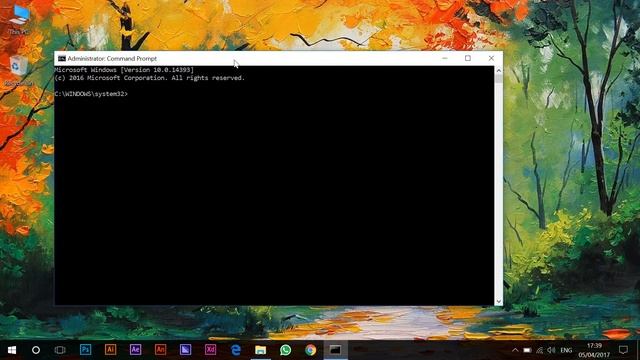The width and height of the screenshot is (640, 360).
Task: Switch the ENG input language
Action: coord(566,350)
